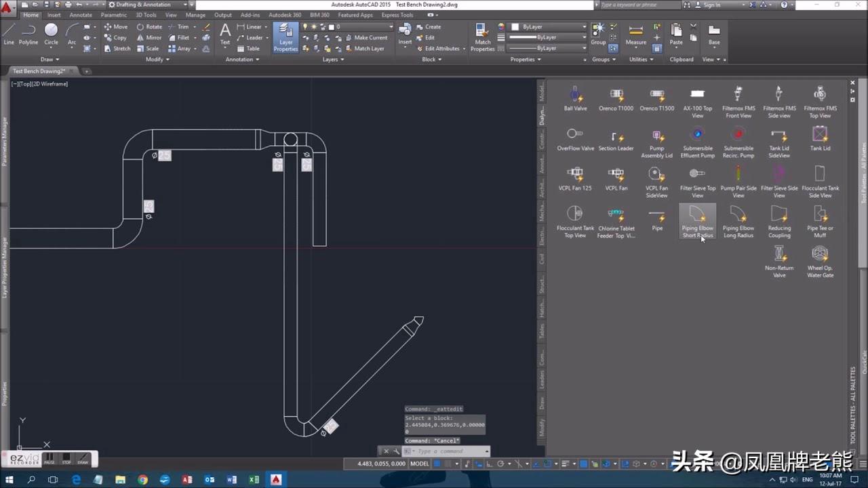
Task: Open Layer Properties manager
Action: click(285, 37)
